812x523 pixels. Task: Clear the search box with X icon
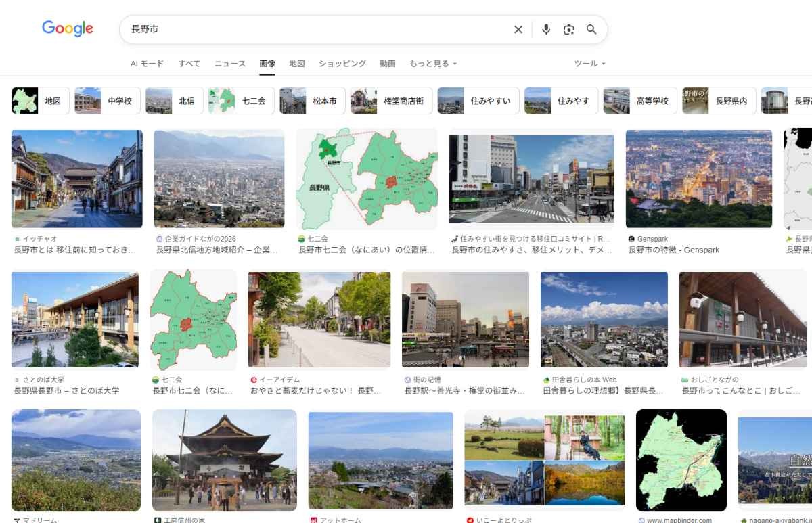pos(518,30)
